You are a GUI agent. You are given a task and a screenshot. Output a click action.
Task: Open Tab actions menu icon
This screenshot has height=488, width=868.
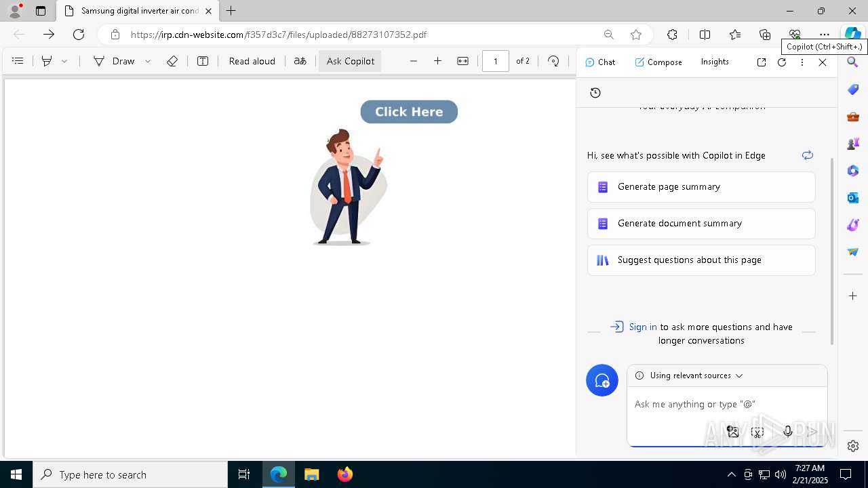point(41,11)
